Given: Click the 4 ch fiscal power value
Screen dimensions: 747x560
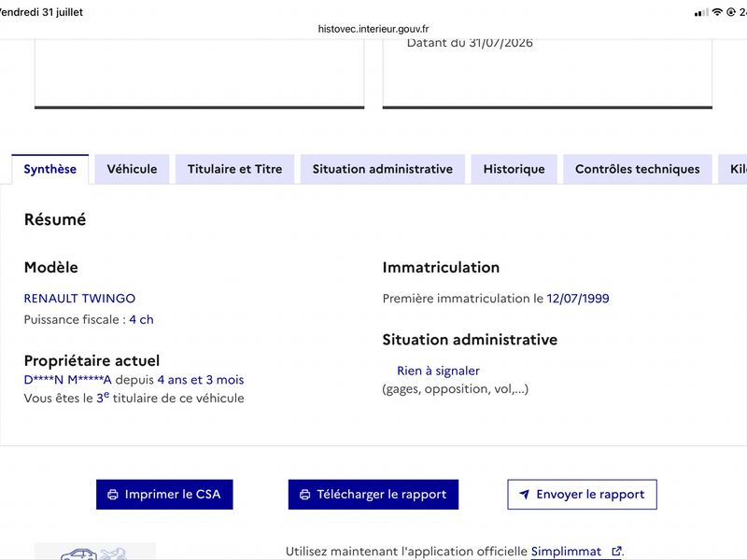Looking at the screenshot, I should click(142, 319).
